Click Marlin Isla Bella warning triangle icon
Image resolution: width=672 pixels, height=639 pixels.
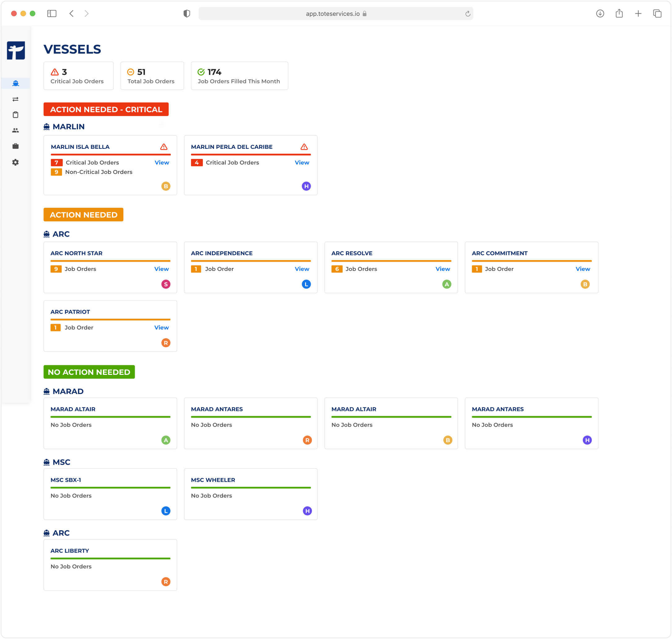[x=164, y=147]
